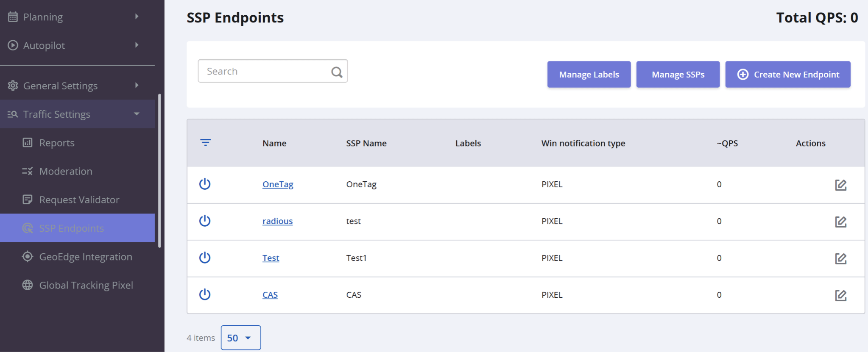
Task: Select SSP Endpoints menu item
Action: click(x=77, y=228)
